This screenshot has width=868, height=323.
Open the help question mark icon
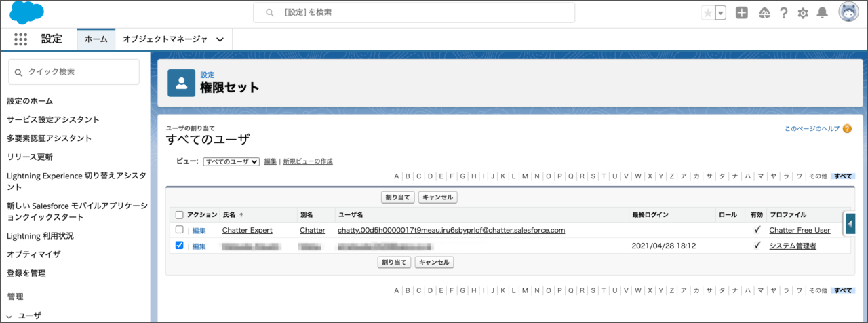pos(784,13)
